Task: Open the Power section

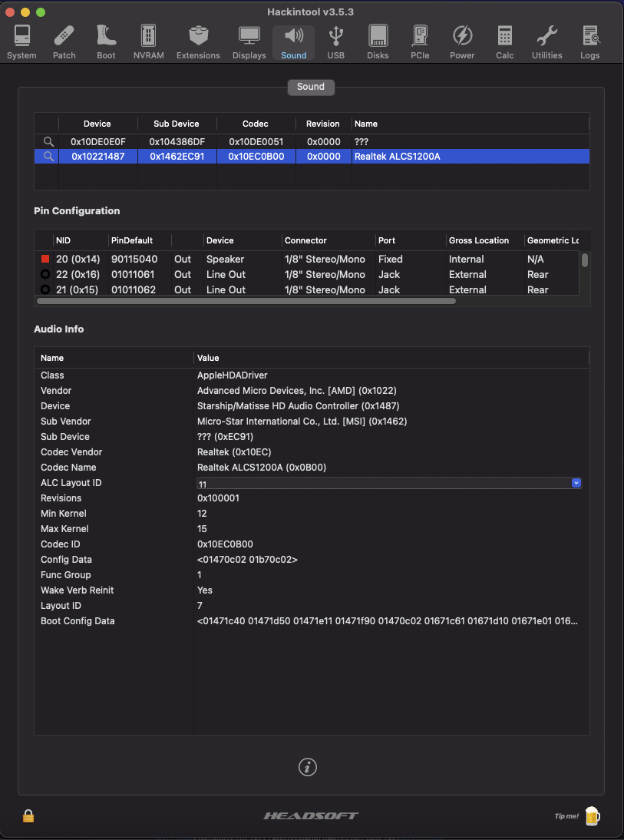Action: (462, 42)
